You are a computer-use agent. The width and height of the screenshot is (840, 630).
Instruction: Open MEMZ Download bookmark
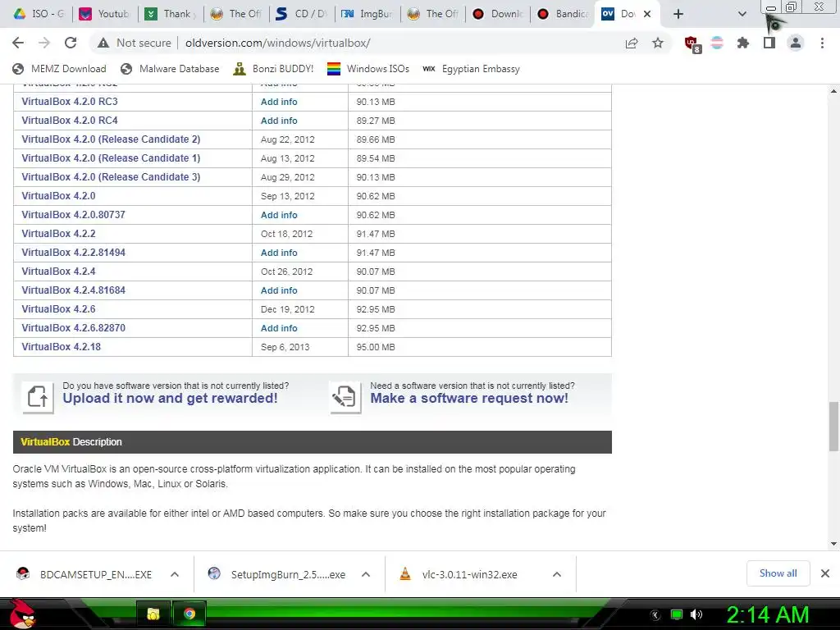[59, 69]
